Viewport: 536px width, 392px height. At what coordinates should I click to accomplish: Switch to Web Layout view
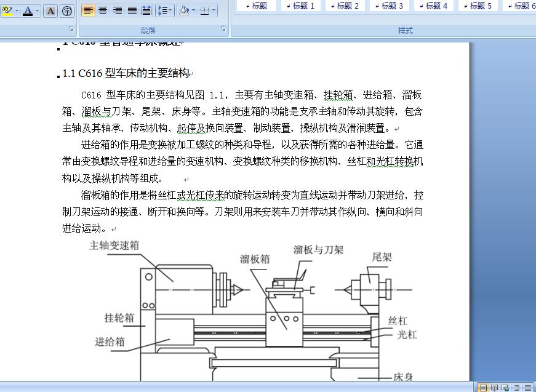505,388
